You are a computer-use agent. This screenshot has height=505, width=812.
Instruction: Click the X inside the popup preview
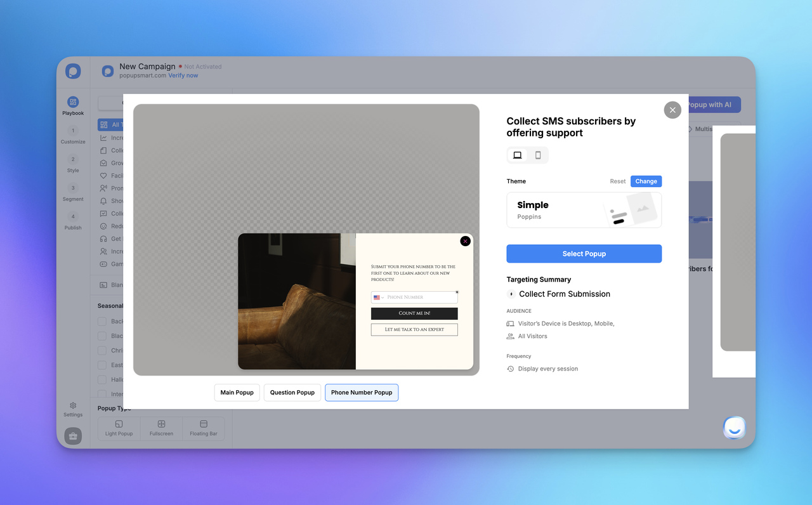tap(466, 241)
